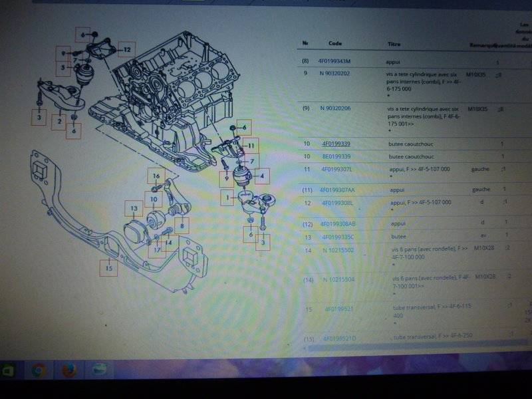Select callout 12 on the engine diagram
This screenshot has width=532, height=399.
coord(126,49)
